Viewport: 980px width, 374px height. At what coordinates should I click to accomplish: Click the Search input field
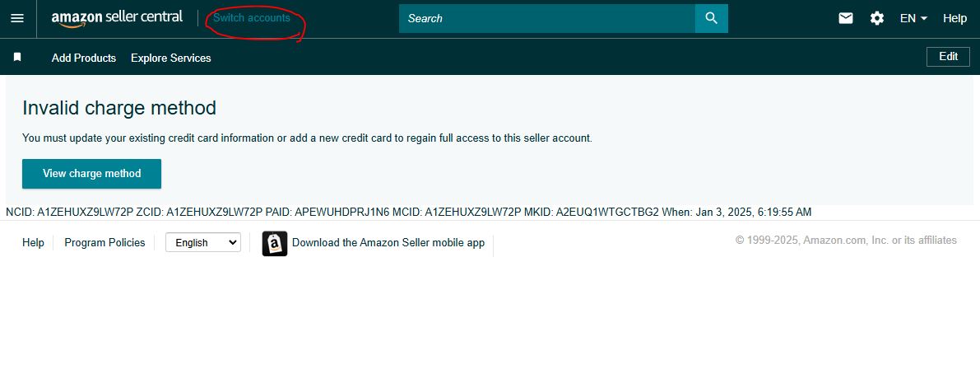tap(547, 18)
